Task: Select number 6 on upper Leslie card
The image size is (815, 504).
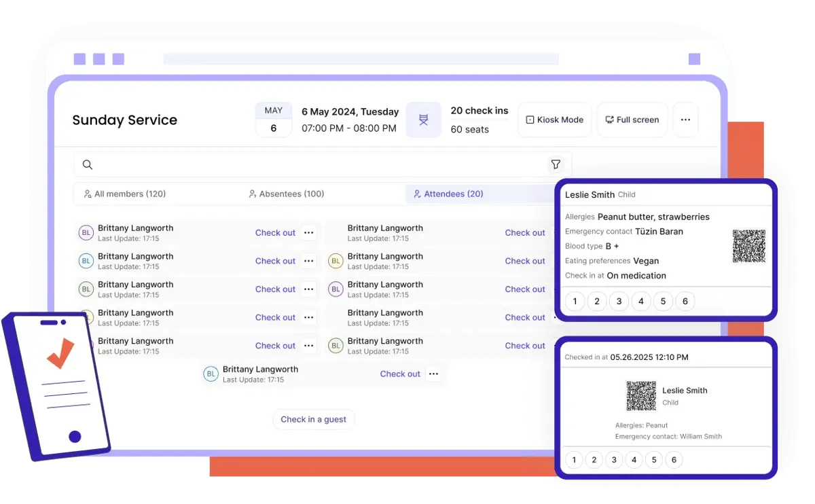Action: [x=685, y=302]
